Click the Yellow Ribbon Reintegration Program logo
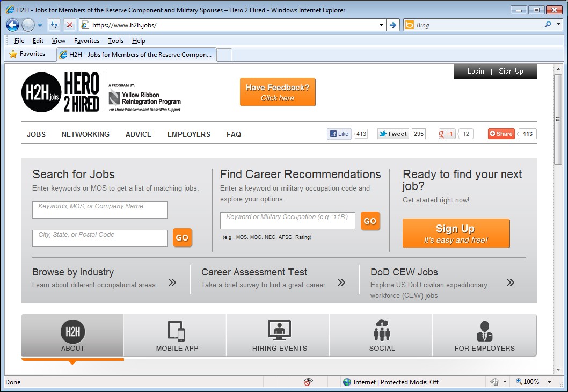The width and height of the screenshot is (568, 392). point(144,98)
